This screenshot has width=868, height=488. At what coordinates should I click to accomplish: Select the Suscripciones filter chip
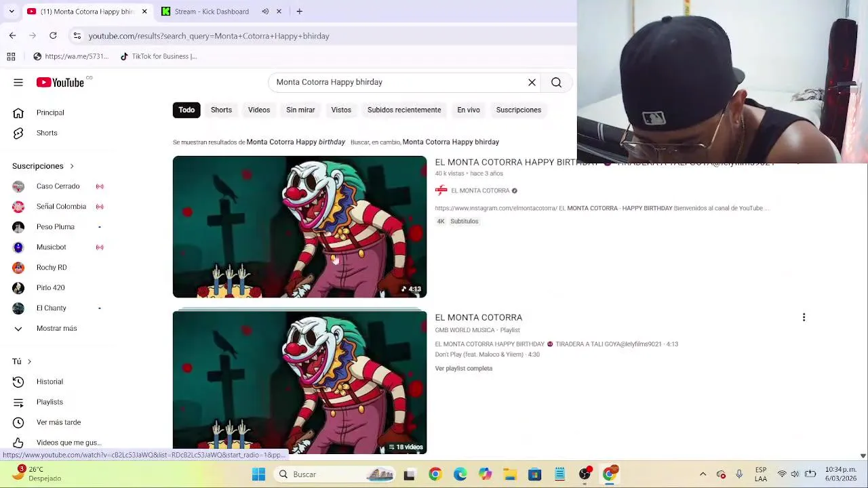click(x=519, y=110)
